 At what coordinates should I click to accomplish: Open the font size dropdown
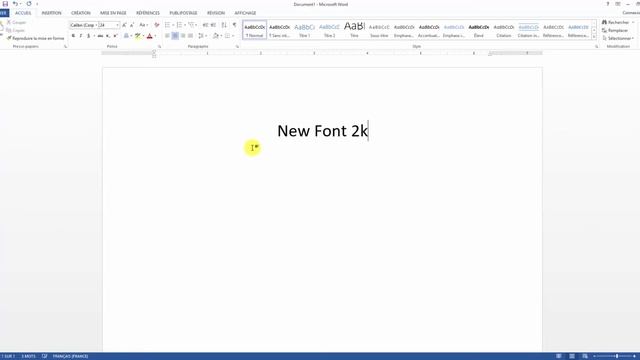pyautogui.click(x=118, y=25)
